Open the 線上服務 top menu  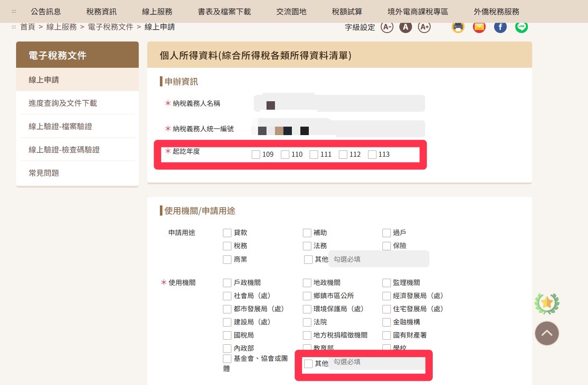pyautogui.click(x=157, y=11)
